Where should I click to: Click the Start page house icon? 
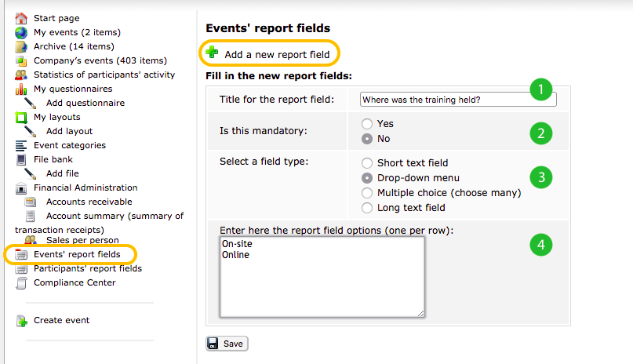(21, 18)
